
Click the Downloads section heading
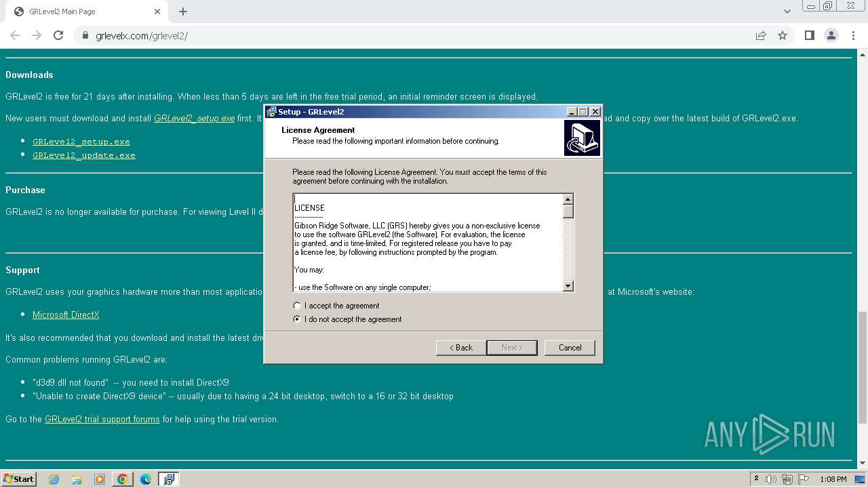click(x=29, y=75)
